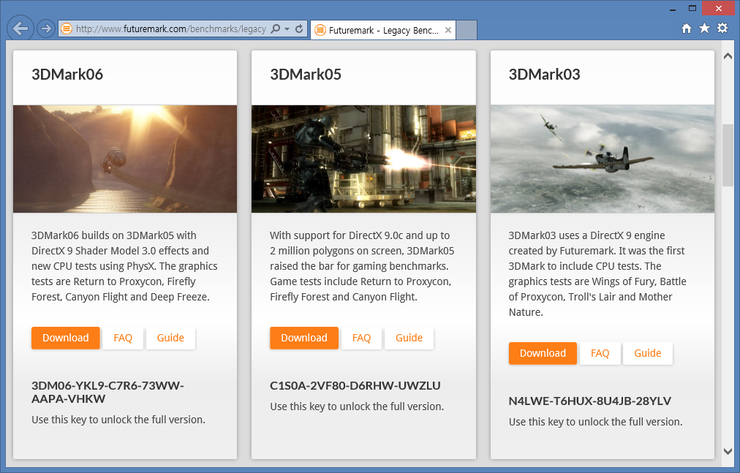Open the 3DMark03 FAQ
The image size is (740, 473).
pyautogui.click(x=600, y=354)
